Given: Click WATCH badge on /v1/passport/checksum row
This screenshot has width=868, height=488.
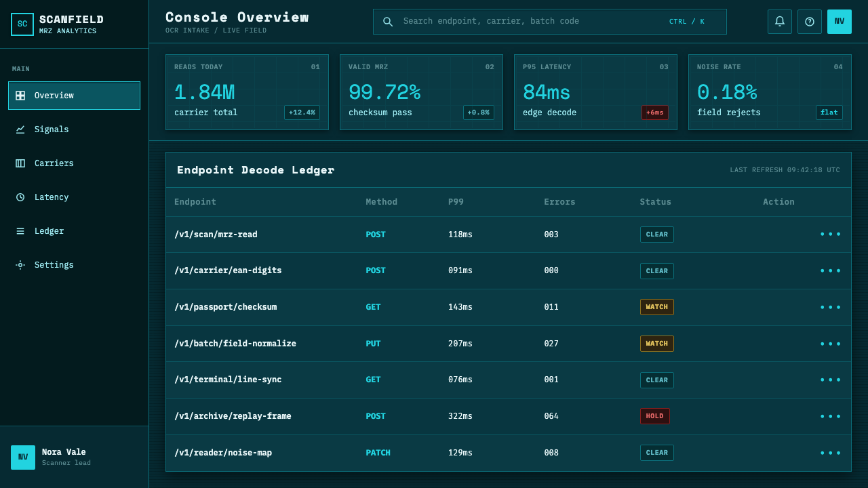Looking at the screenshot, I should [x=657, y=307].
